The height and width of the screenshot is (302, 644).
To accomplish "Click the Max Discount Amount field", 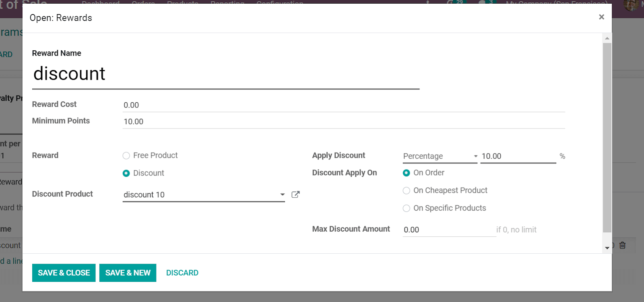I will 449,230.
